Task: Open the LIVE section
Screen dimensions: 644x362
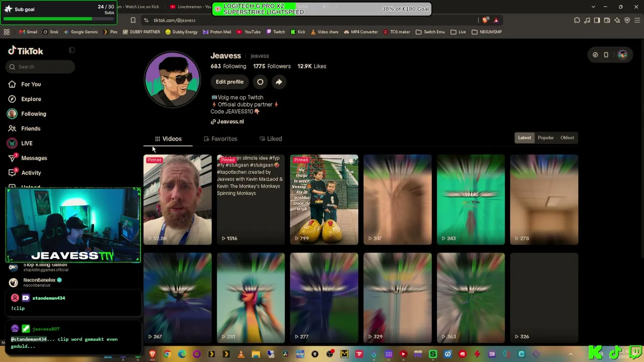Action: (x=27, y=143)
